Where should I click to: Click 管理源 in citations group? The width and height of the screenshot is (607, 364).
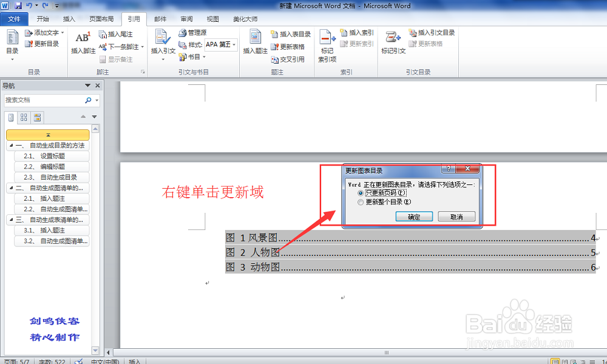(x=192, y=33)
